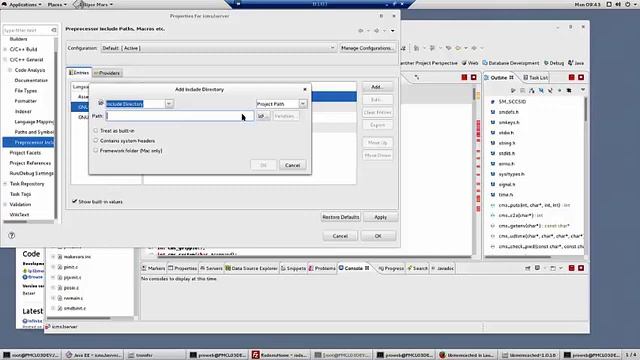The image size is (640, 360).
Task: Switch to the Task List tab
Action: (536, 77)
